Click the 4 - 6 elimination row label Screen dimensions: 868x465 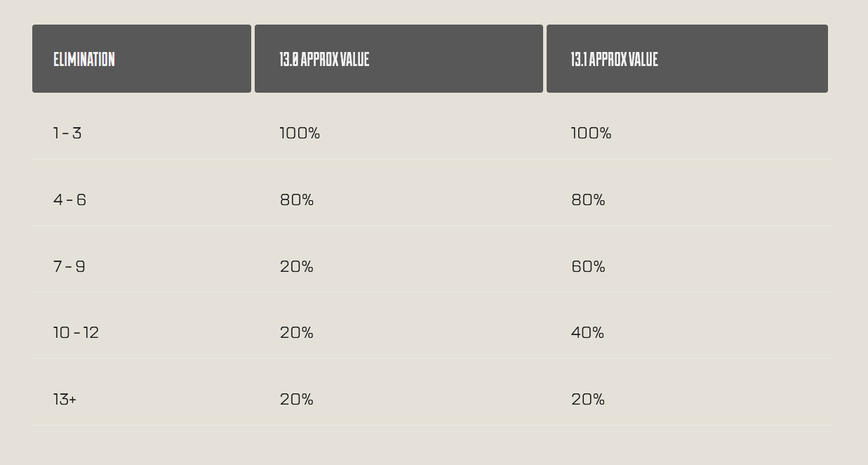pyautogui.click(x=69, y=199)
